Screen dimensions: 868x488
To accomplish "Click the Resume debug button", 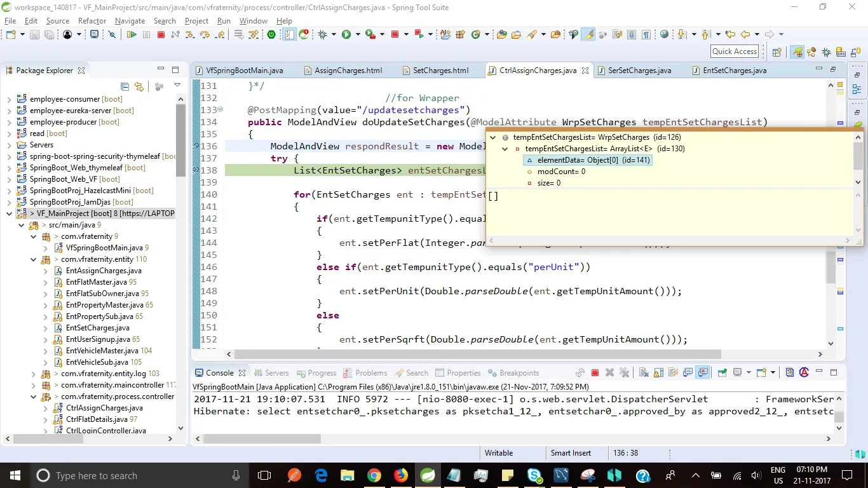I will pyautogui.click(x=132, y=34).
